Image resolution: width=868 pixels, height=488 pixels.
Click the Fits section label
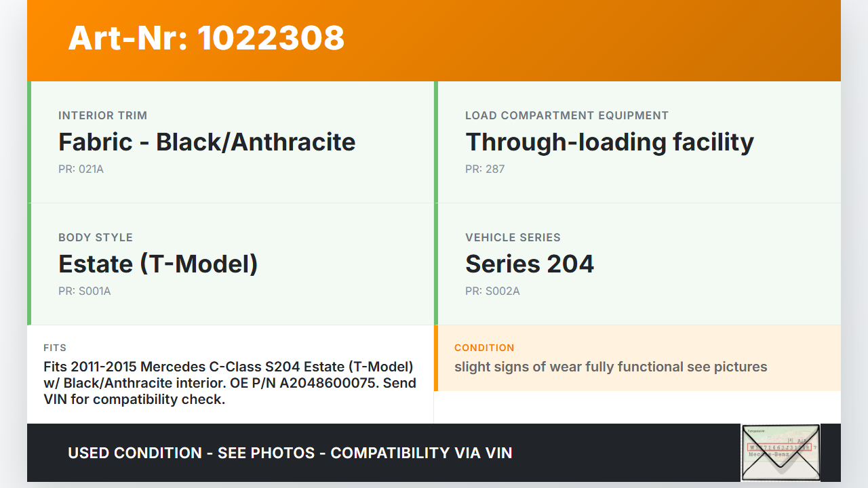(55, 348)
